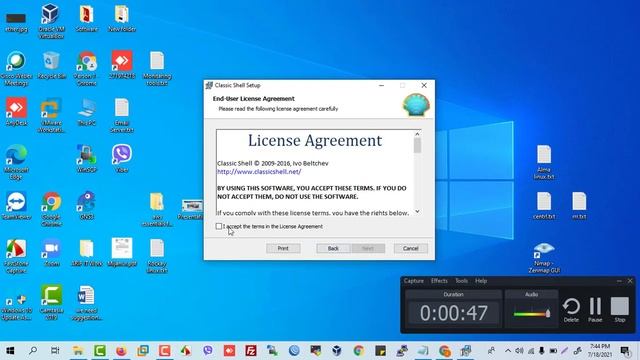Select the GNS3 desktop shortcut
Image resolution: width=640 pixels, height=360 pixels.
click(87, 205)
